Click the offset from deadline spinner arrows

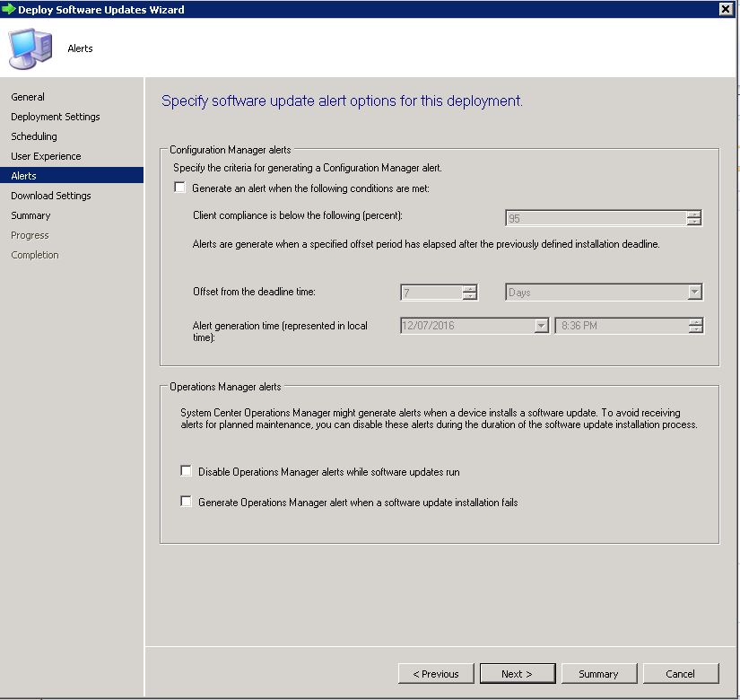point(470,292)
